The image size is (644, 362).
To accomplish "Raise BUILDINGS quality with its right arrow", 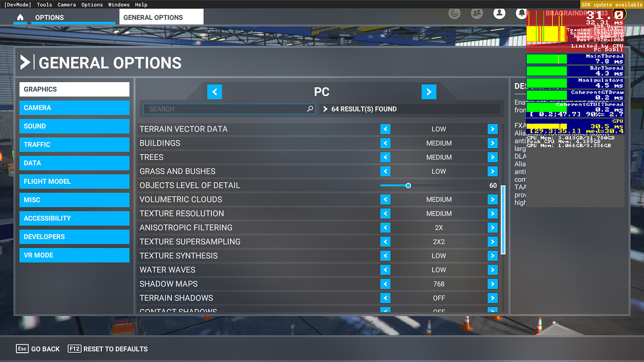I will [x=493, y=143].
